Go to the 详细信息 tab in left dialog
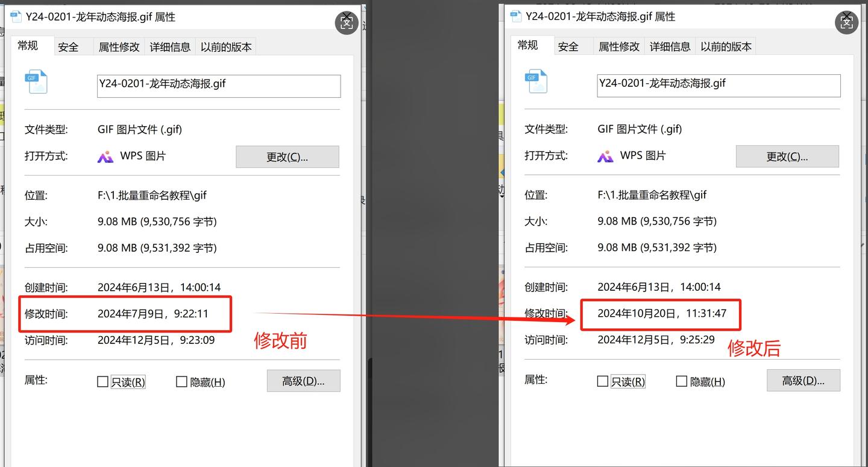The height and width of the screenshot is (467, 868). tap(171, 46)
